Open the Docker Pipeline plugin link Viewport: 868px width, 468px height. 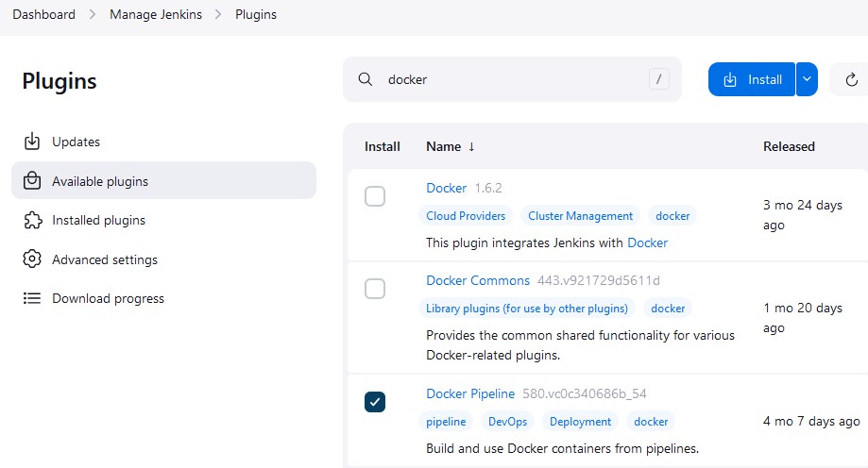click(x=470, y=393)
